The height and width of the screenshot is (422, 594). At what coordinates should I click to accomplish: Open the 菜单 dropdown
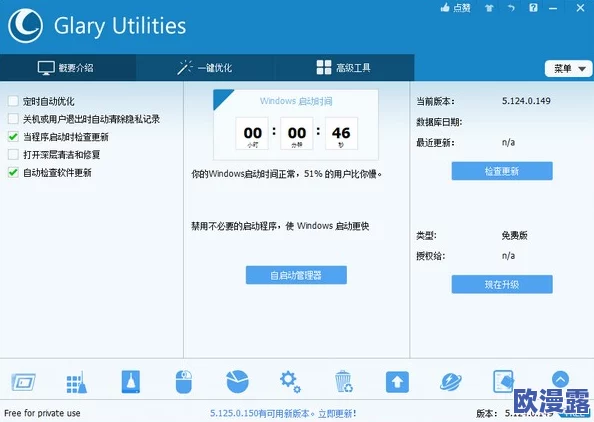(x=569, y=69)
